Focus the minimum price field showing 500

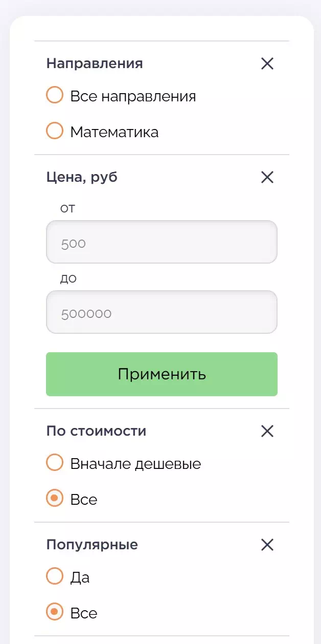162,242
